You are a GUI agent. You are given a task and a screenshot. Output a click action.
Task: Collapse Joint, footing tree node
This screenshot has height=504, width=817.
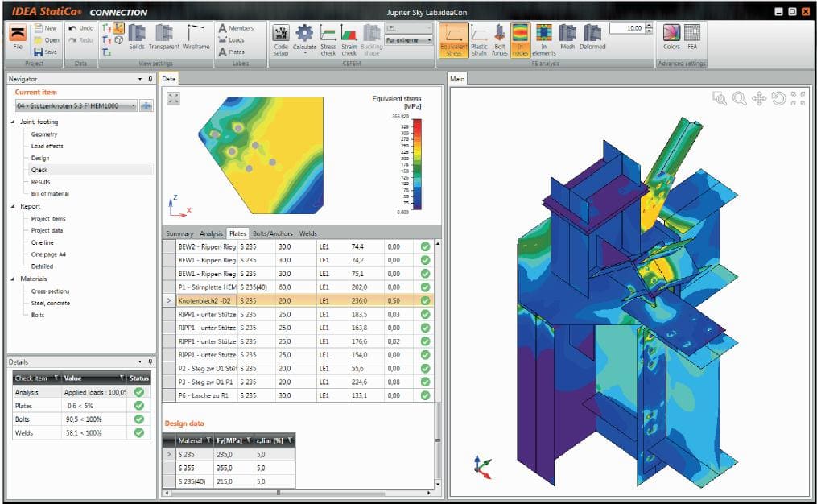click(x=13, y=122)
